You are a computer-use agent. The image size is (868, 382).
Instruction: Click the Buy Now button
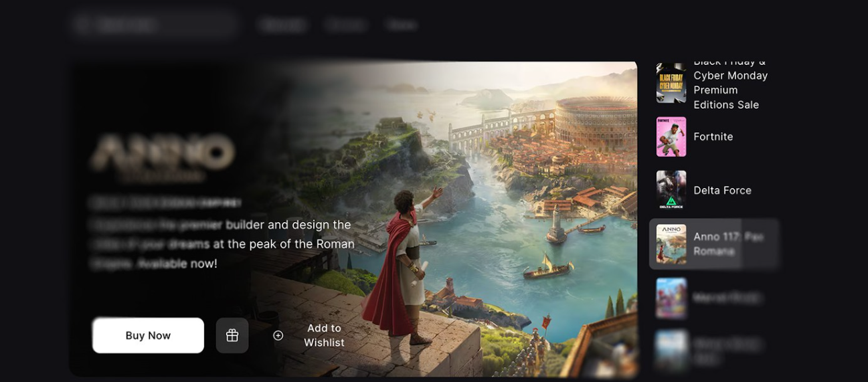tap(148, 335)
